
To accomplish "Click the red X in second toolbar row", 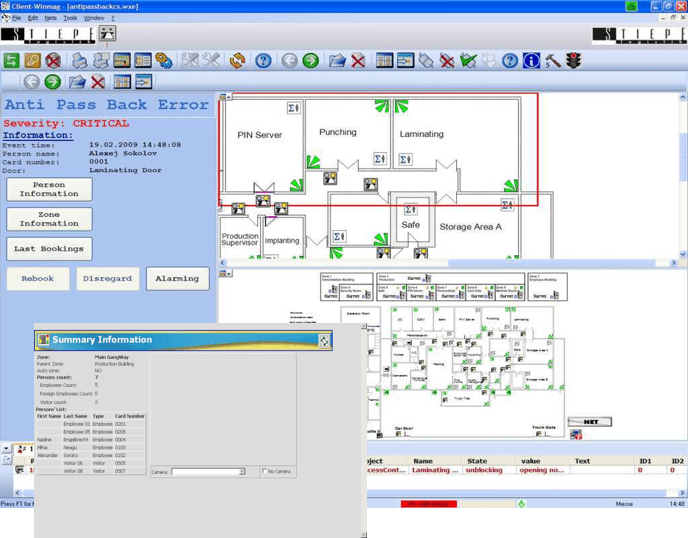I will coord(97,82).
